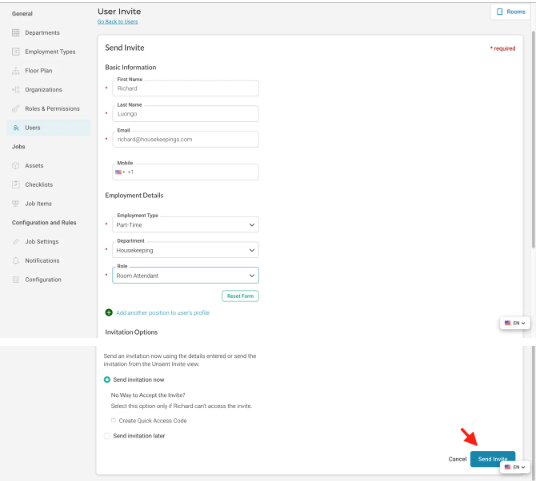The height and width of the screenshot is (481, 538).
Task: Follow the Go Back to Users link
Action: [118, 22]
